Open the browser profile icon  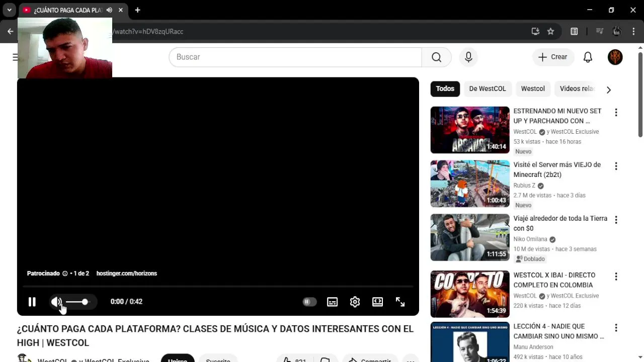point(617,31)
